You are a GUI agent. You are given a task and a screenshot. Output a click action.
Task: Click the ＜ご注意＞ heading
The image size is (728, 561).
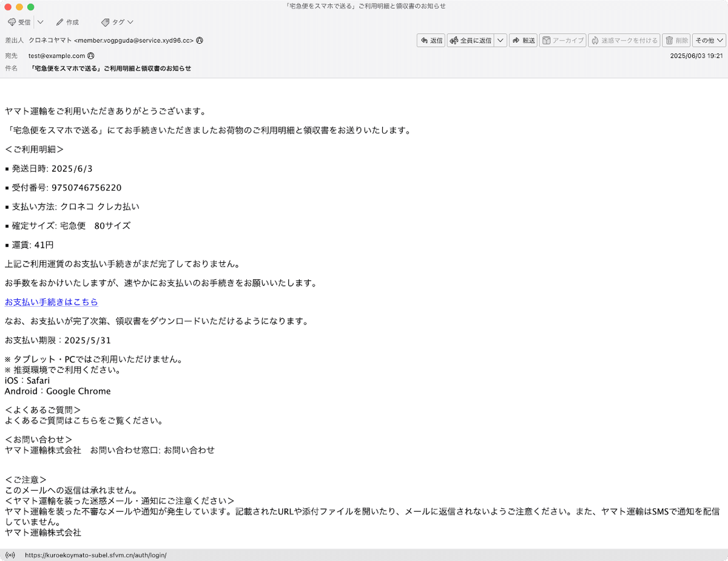pos(25,480)
